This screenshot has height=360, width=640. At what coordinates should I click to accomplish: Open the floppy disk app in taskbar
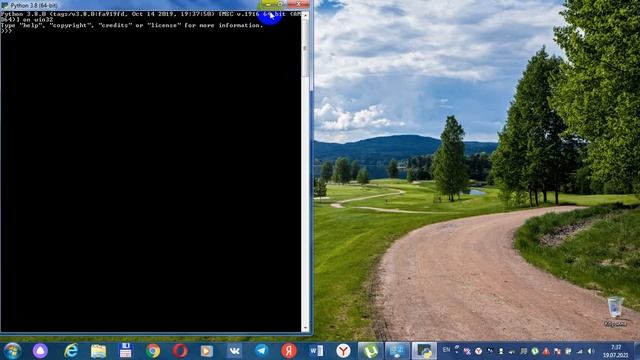click(126, 351)
